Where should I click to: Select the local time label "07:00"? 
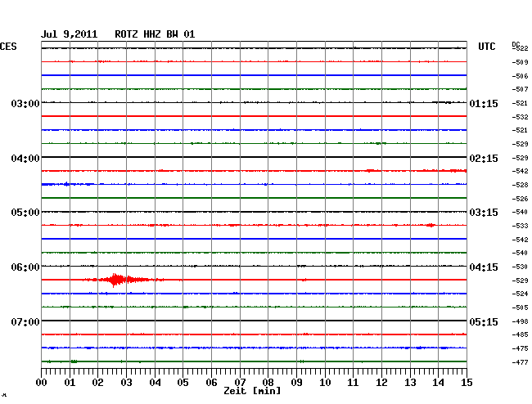tap(25, 321)
